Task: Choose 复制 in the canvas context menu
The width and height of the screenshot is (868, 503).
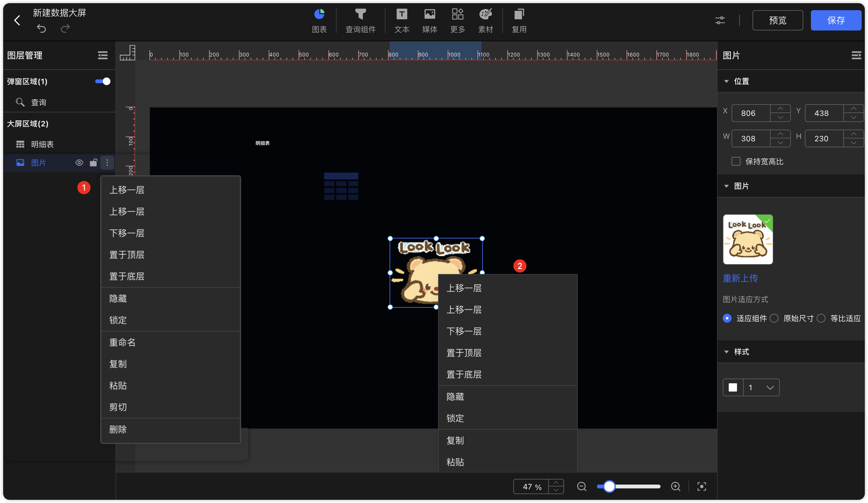Action: [508, 440]
